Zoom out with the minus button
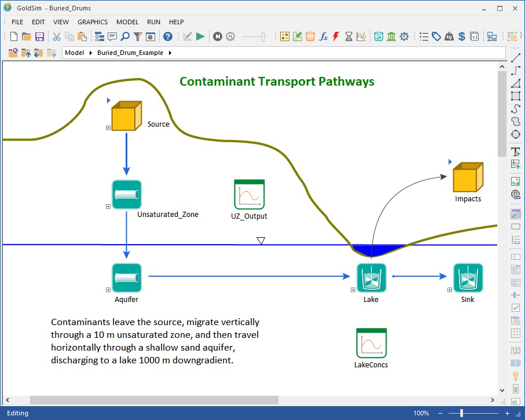The image size is (525, 420). click(x=440, y=413)
